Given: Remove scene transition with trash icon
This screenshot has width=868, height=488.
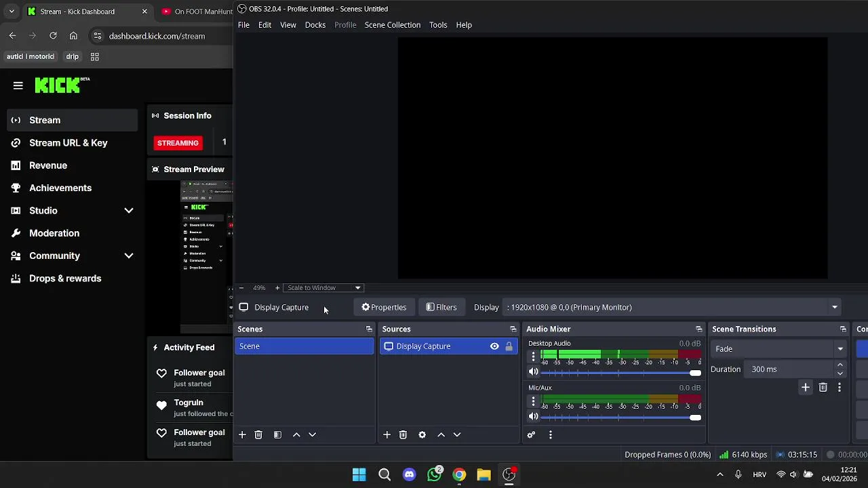Looking at the screenshot, I should tap(823, 387).
